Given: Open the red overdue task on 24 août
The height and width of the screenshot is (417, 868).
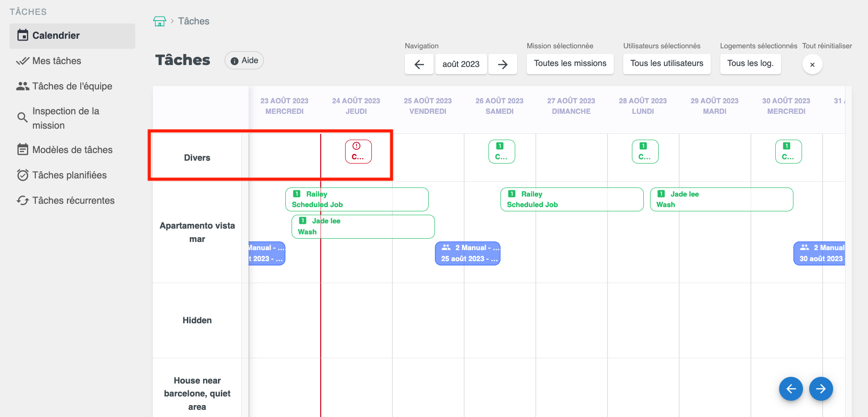Looking at the screenshot, I should pos(358,152).
